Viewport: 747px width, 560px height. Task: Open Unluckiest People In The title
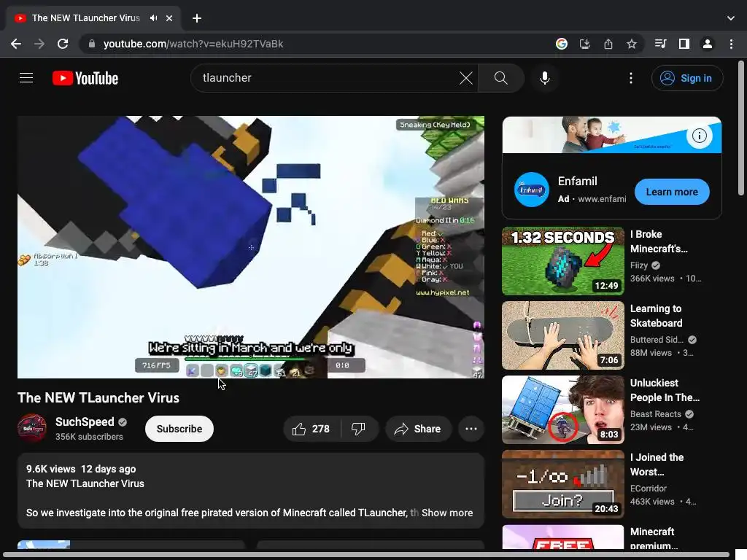point(665,390)
